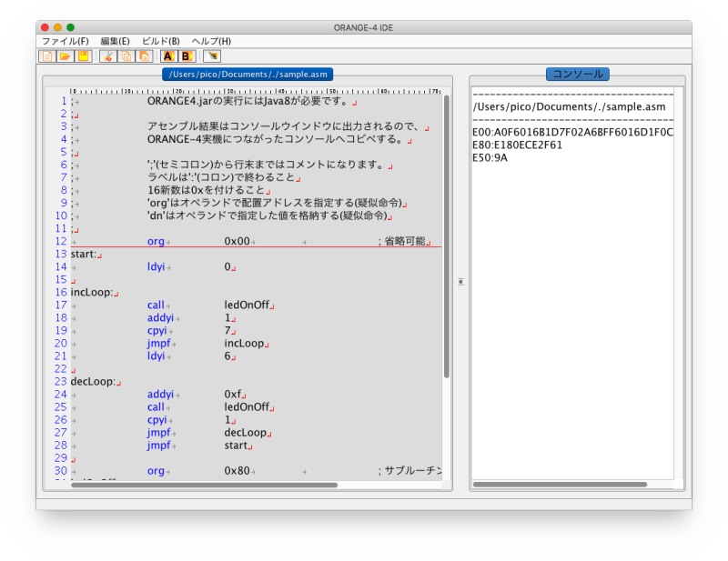Open the ビルド(B) menu
Image resolution: width=728 pixels, height=561 pixels.
161,41
